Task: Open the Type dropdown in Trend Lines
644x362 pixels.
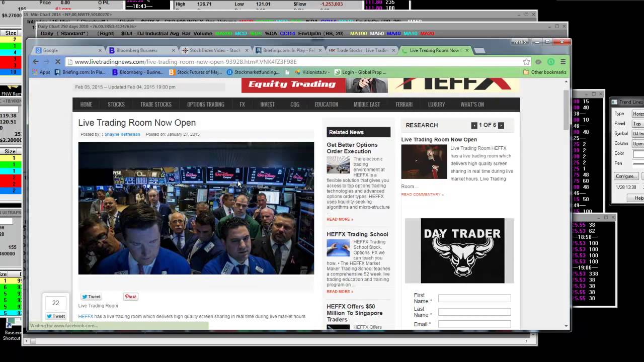Action: click(638, 114)
